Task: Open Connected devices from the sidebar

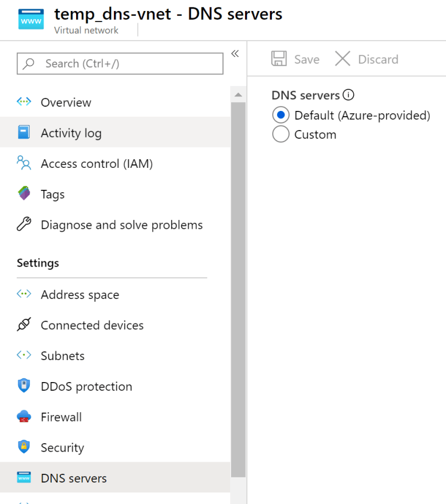Action: [x=92, y=325]
